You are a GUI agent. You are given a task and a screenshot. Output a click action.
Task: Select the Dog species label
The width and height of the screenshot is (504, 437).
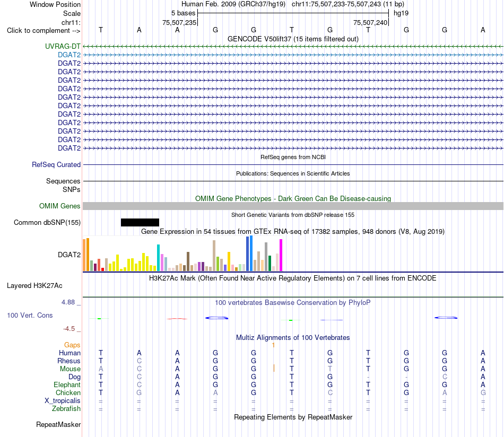74,377
